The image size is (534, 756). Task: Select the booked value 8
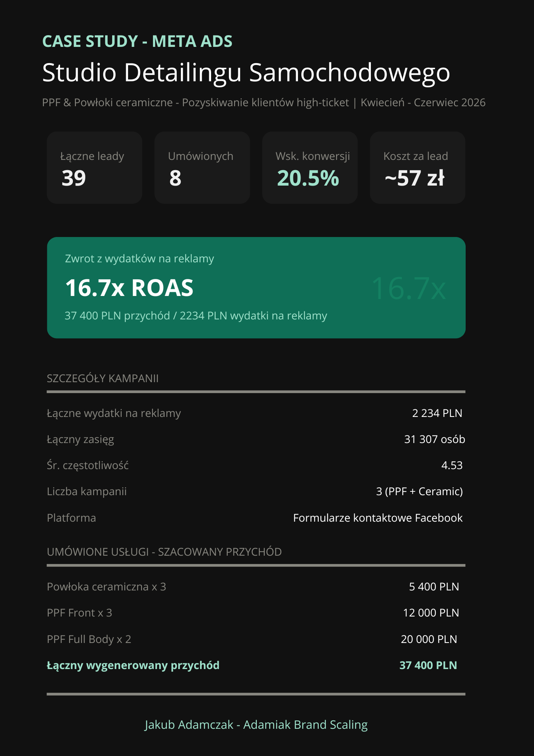click(x=175, y=178)
